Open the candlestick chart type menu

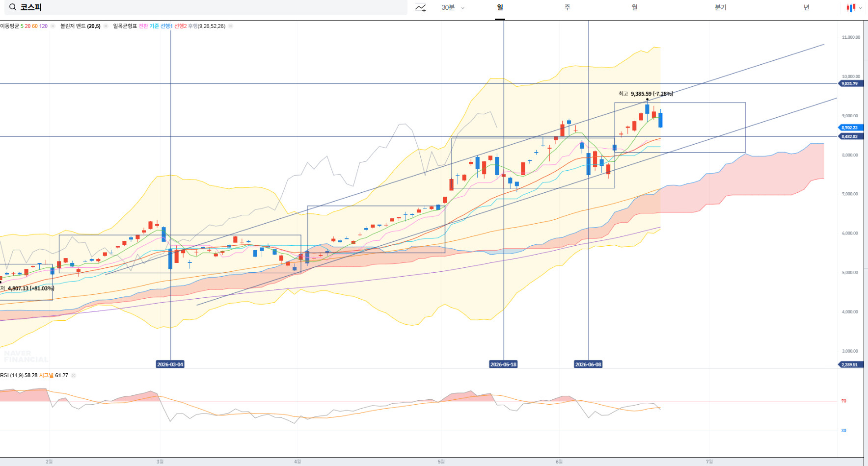click(854, 7)
